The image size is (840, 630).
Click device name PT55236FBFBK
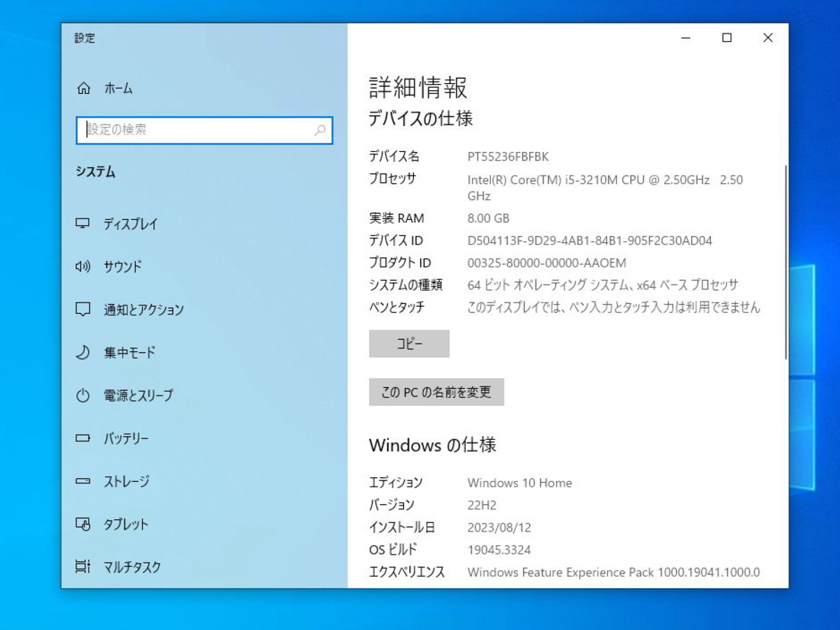pyautogui.click(x=508, y=157)
